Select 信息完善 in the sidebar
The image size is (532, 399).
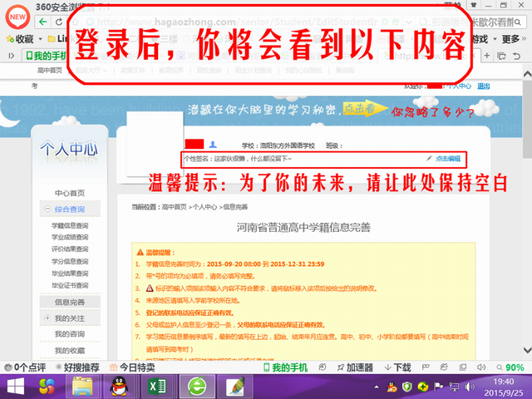[70, 302]
